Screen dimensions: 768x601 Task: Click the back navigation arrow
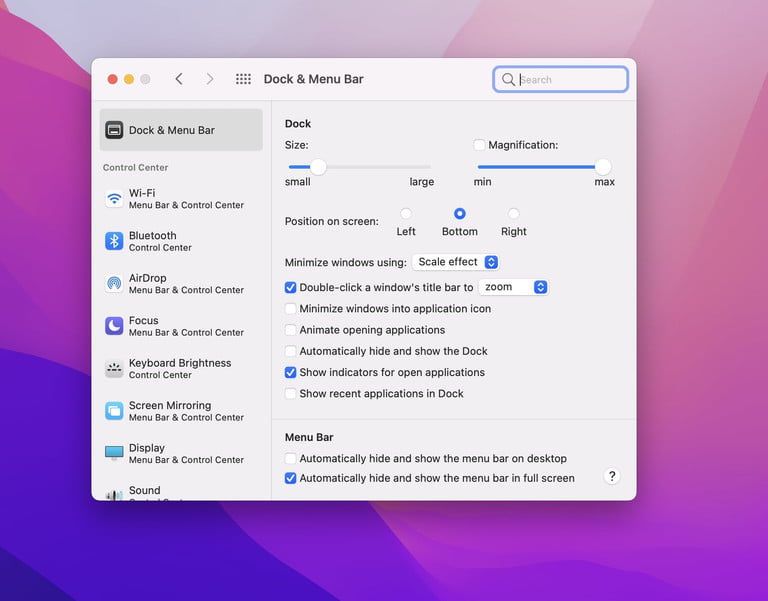(179, 79)
